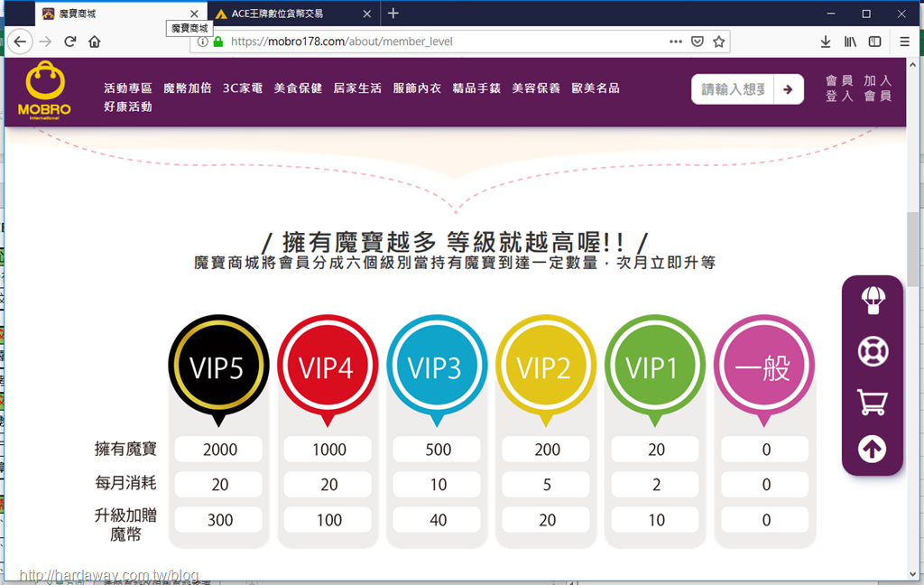Image resolution: width=924 pixels, height=585 pixels.
Task: Click the blue VIP3 badge
Action: [x=437, y=367]
